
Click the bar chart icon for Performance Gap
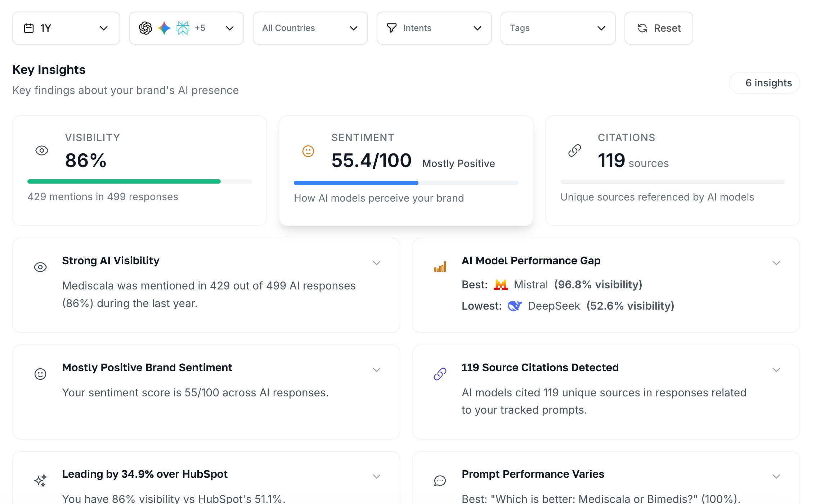click(440, 267)
